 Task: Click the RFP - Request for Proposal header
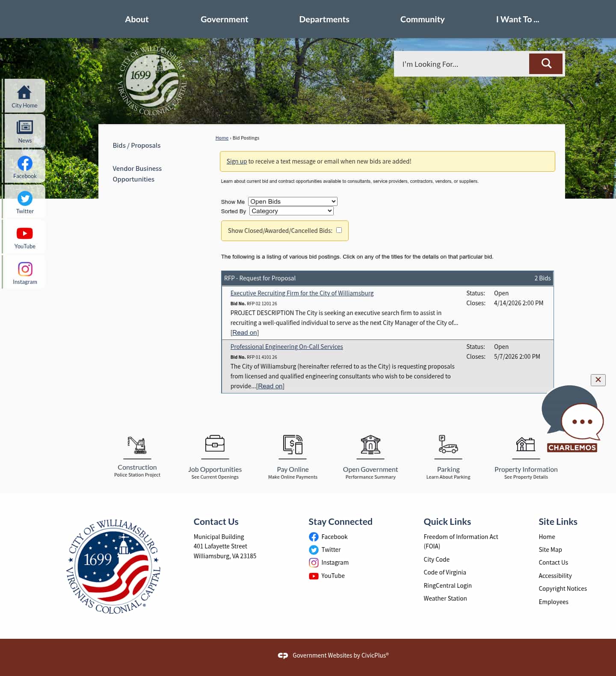(387, 278)
